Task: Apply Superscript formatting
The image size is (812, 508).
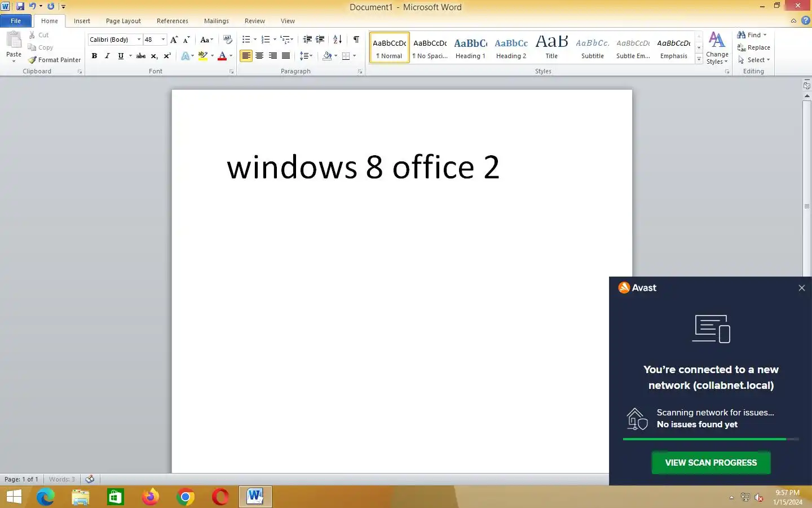Action: coord(167,56)
